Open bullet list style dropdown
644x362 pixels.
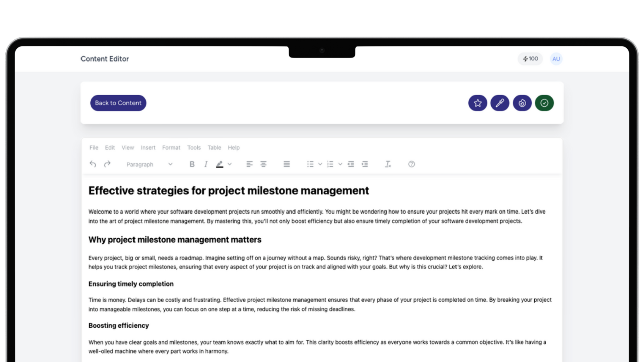[320, 164]
